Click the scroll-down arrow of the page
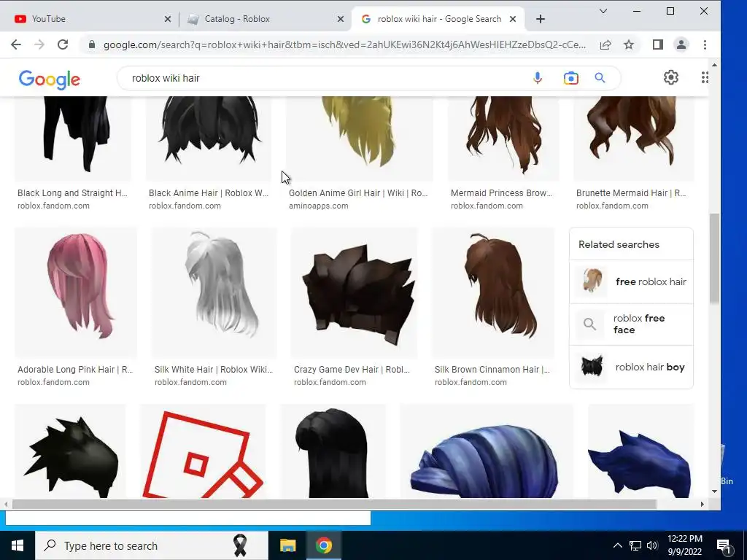This screenshot has width=747, height=560. [x=714, y=491]
